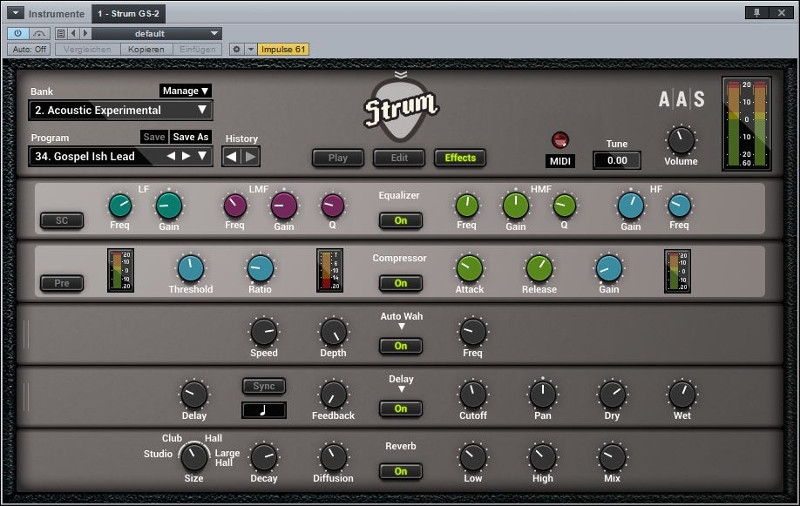Step back in History
Image resolution: width=800 pixels, height=506 pixels.
coord(231,157)
